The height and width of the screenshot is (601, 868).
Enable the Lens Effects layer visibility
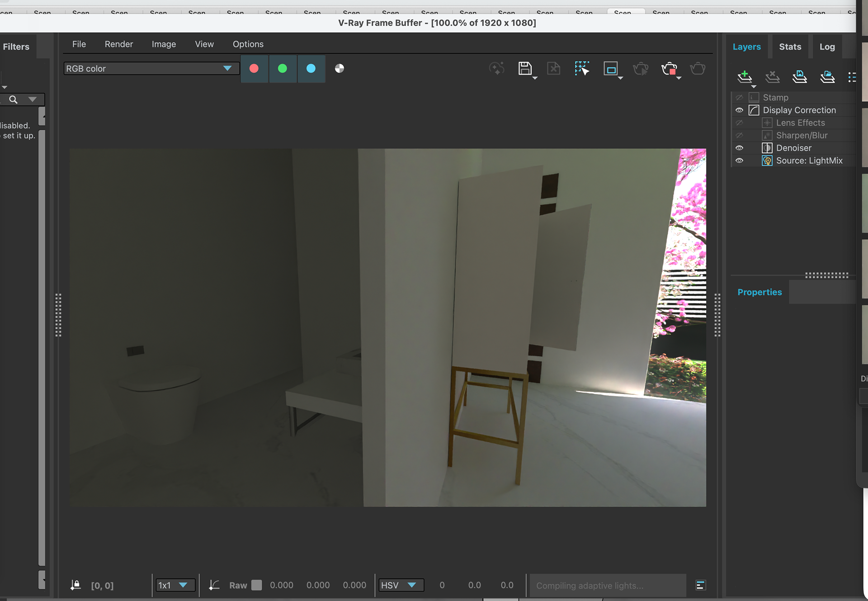[739, 123]
